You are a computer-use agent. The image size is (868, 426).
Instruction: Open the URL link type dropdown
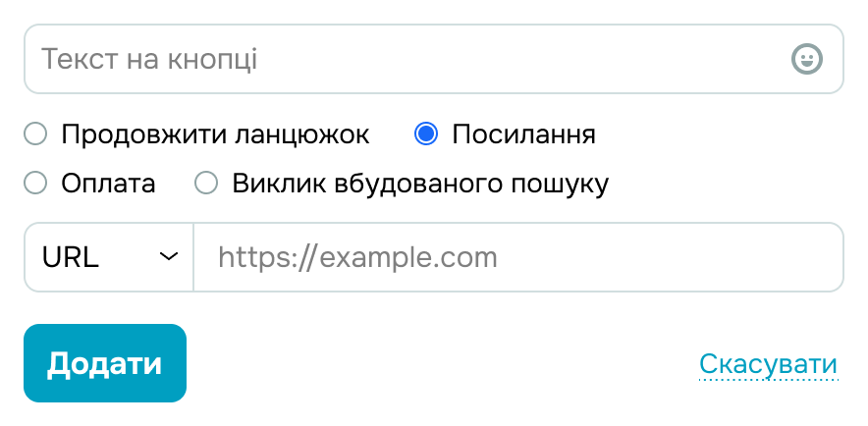[109, 257]
